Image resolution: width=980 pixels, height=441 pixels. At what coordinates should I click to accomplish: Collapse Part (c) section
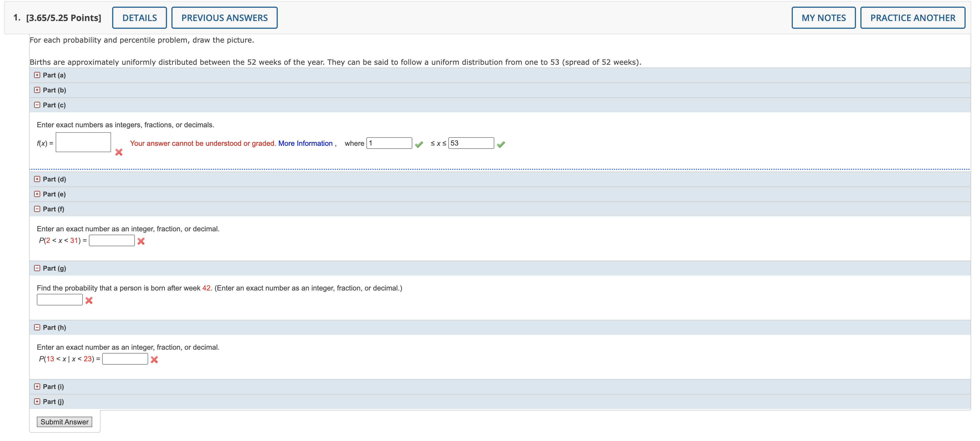(37, 105)
